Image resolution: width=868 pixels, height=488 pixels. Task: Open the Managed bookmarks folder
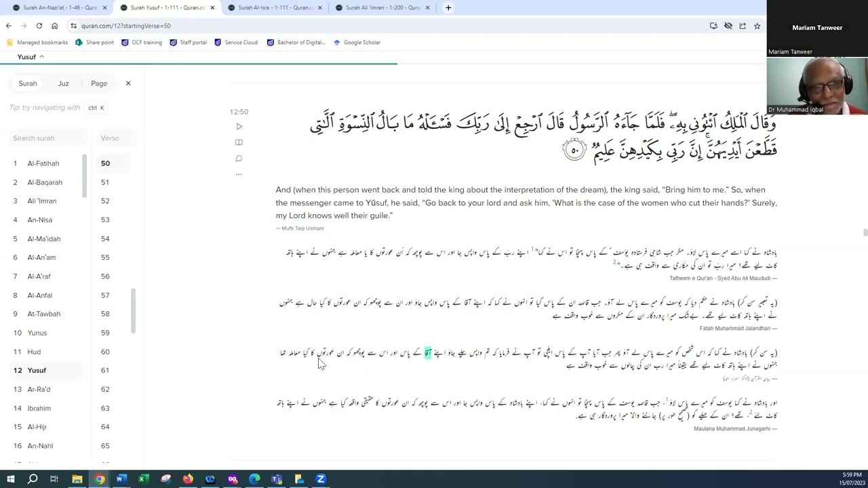[37, 42]
